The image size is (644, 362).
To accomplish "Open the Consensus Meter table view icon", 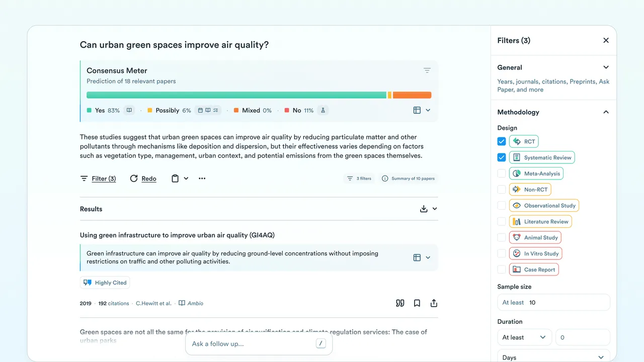I will click(x=417, y=110).
